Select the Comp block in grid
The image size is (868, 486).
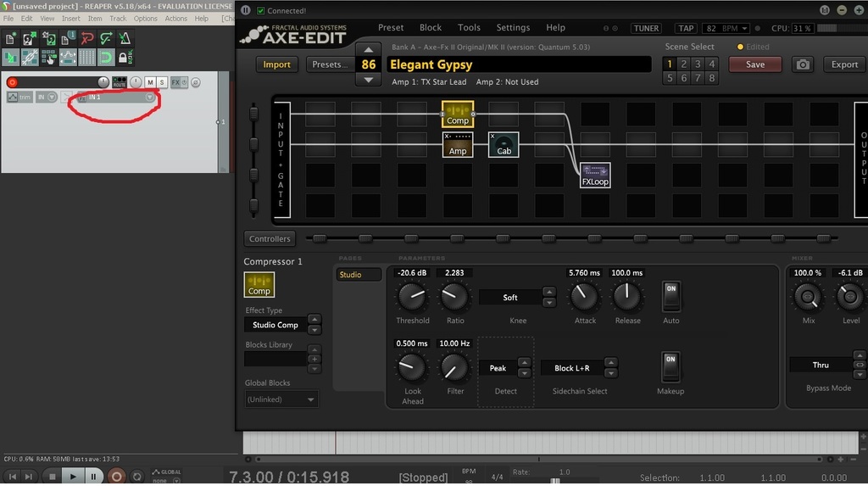click(x=457, y=114)
